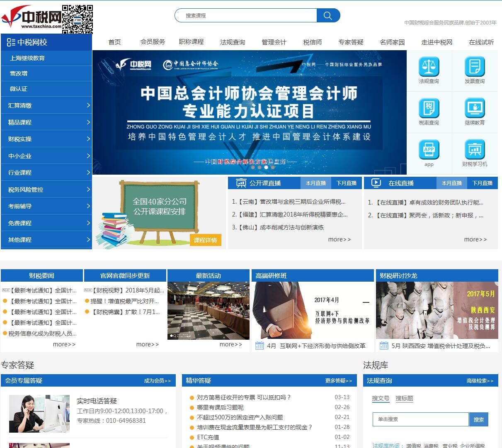This screenshot has height=448, width=502.
Task: Open the 高端研修班 互联网+下 image
Action: [x=313, y=310]
